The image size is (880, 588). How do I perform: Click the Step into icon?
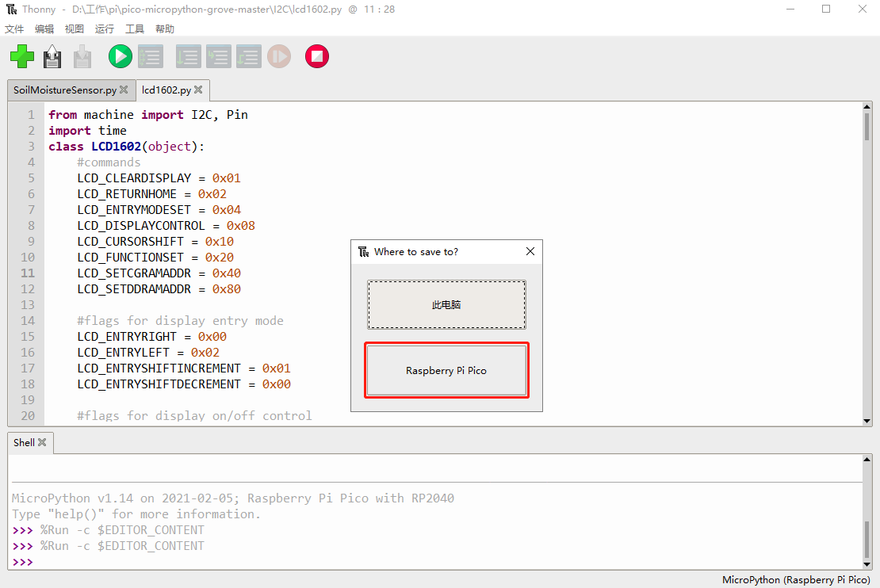219,56
